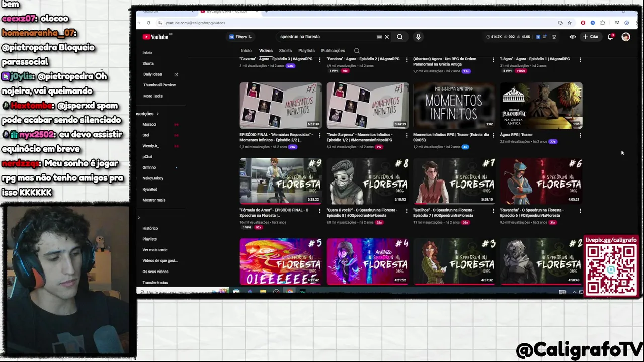
Task: Open More Tools in the sidebar
Action: point(153,96)
